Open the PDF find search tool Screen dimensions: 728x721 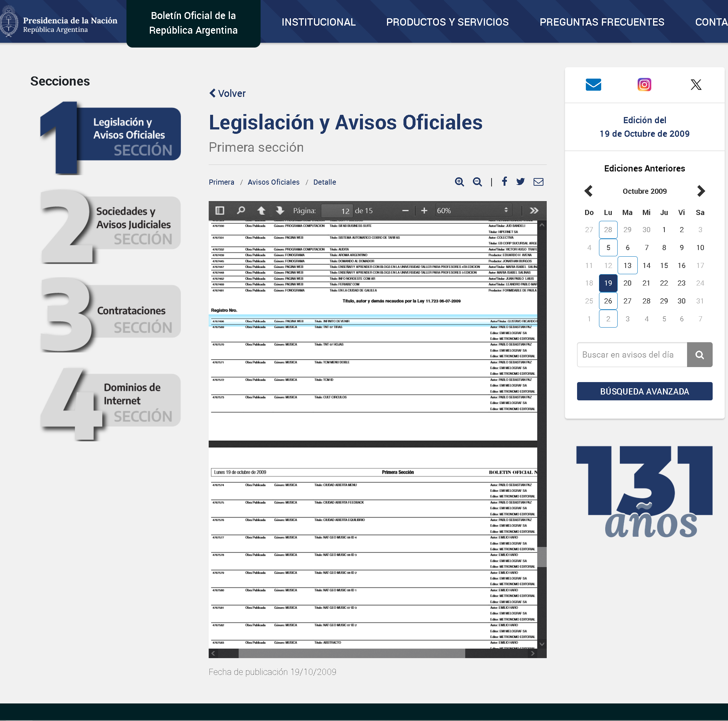click(241, 210)
